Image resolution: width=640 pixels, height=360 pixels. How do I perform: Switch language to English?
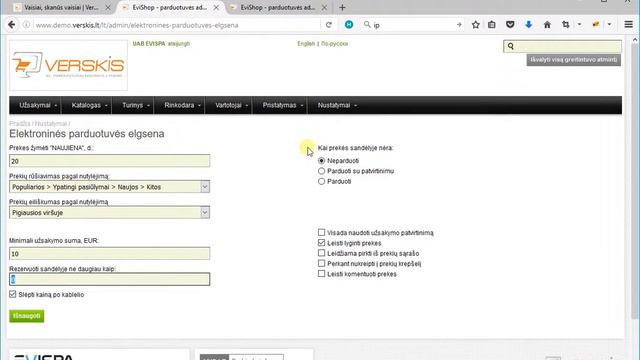click(x=306, y=44)
